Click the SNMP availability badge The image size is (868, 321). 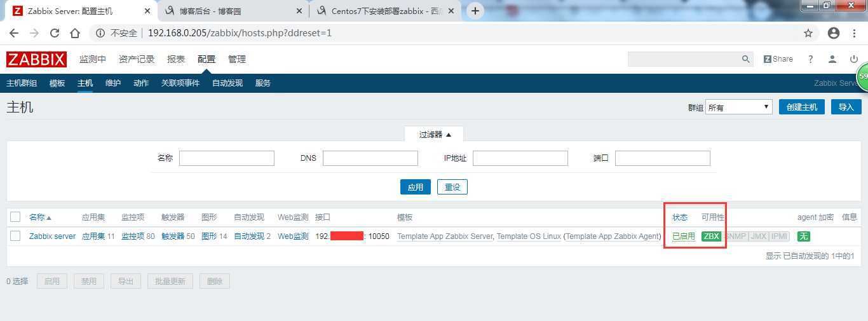pos(735,236)
